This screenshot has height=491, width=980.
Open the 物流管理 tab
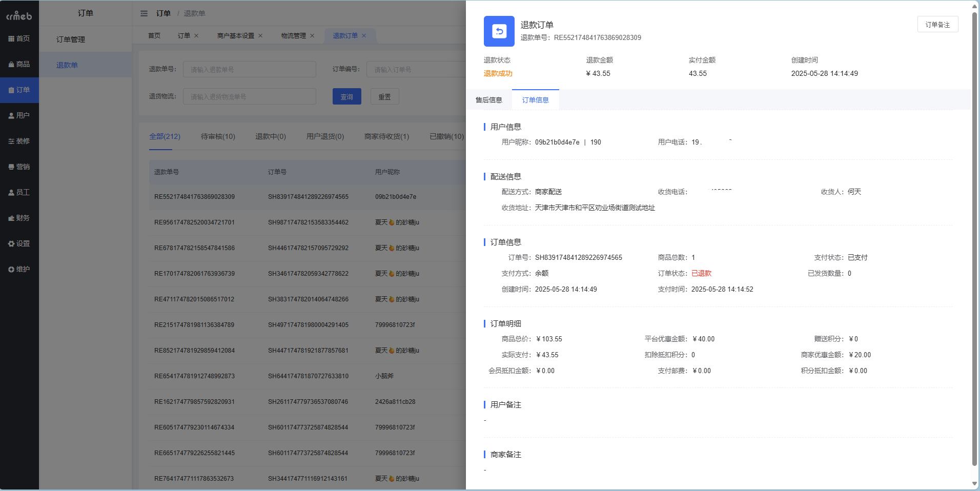pyautogui.click(x=293, y=35)
